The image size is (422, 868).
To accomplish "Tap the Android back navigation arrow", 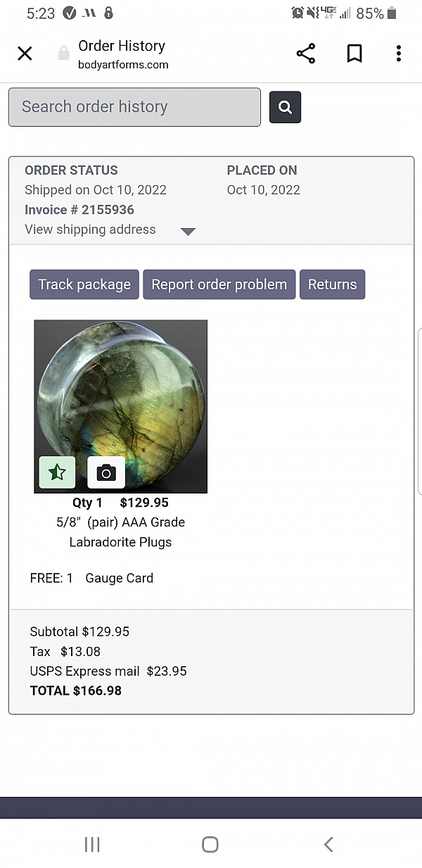I will (328, 844).
